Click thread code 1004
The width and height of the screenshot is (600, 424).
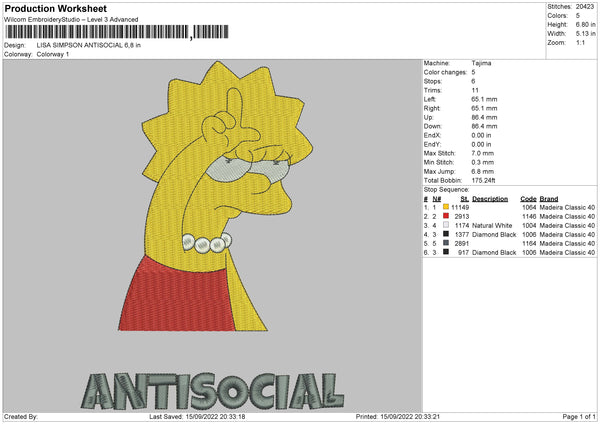(529, 225)
